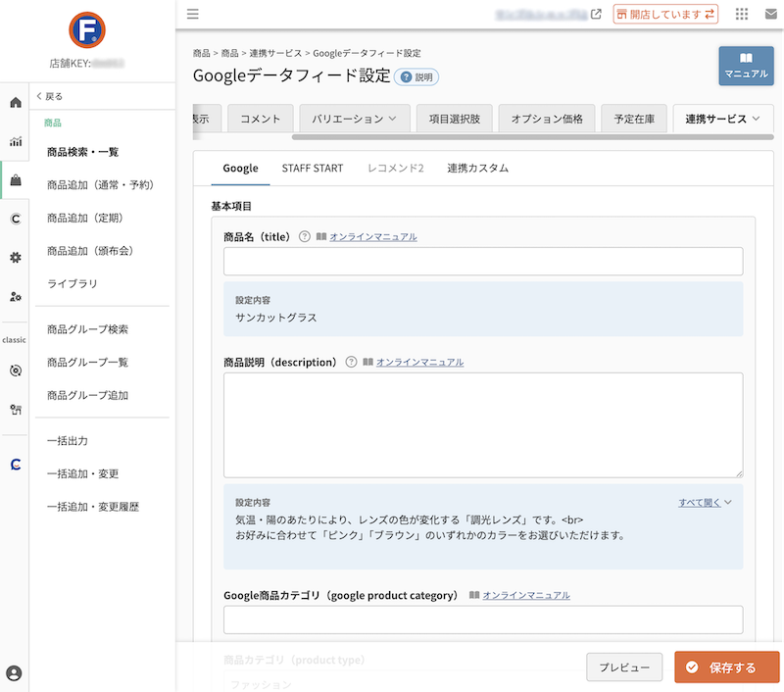
Task: Open 商品追加（定期） menu item
Action: [x=85, y=218]
